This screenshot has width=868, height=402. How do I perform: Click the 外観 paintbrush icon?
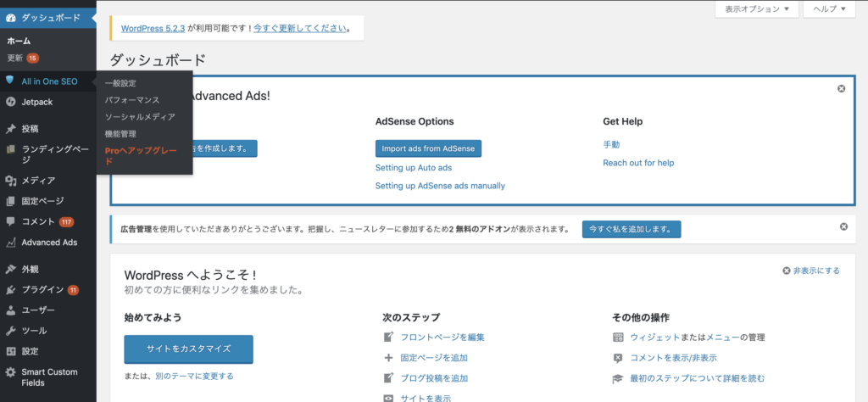[10, 270]
